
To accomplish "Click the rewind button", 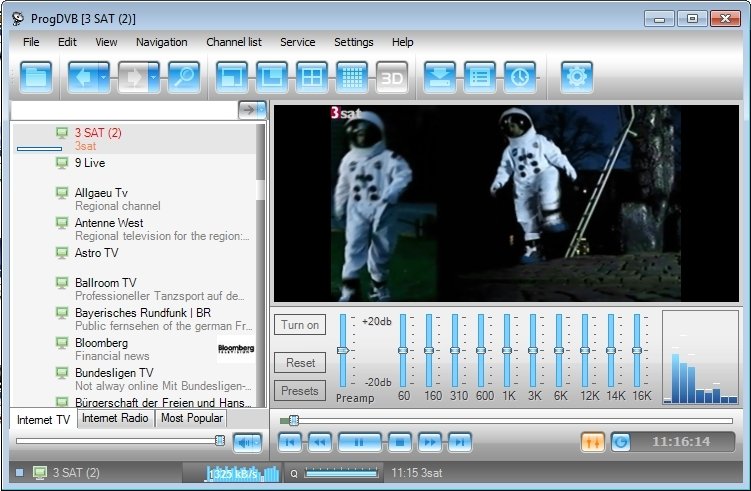I will click(319, 442).
